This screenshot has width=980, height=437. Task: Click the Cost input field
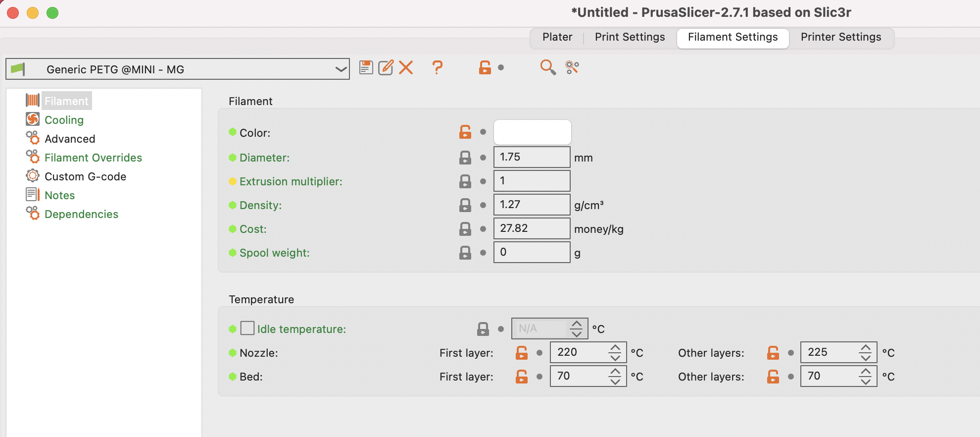click(x=532, y=228)
